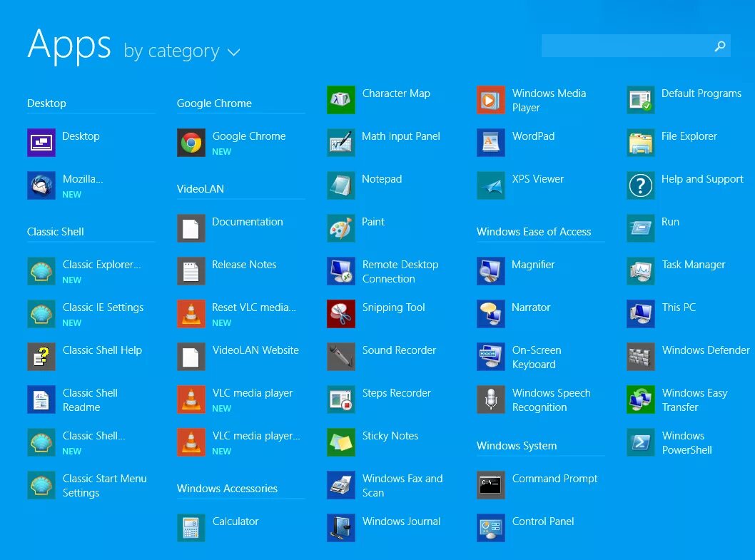Open Google Chrome icon
This screenshot has width=755, height=560.
tap(191, 143)
